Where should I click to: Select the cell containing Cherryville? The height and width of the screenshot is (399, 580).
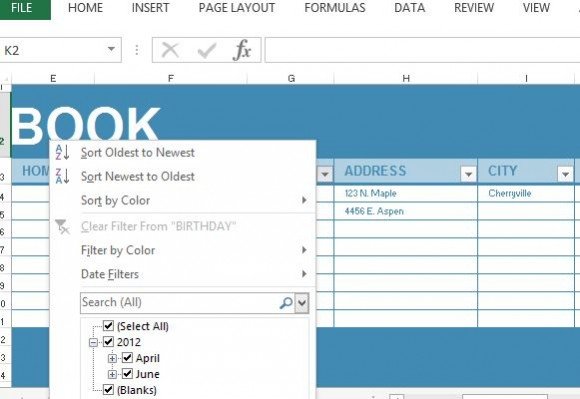click(x=526, y=193)
